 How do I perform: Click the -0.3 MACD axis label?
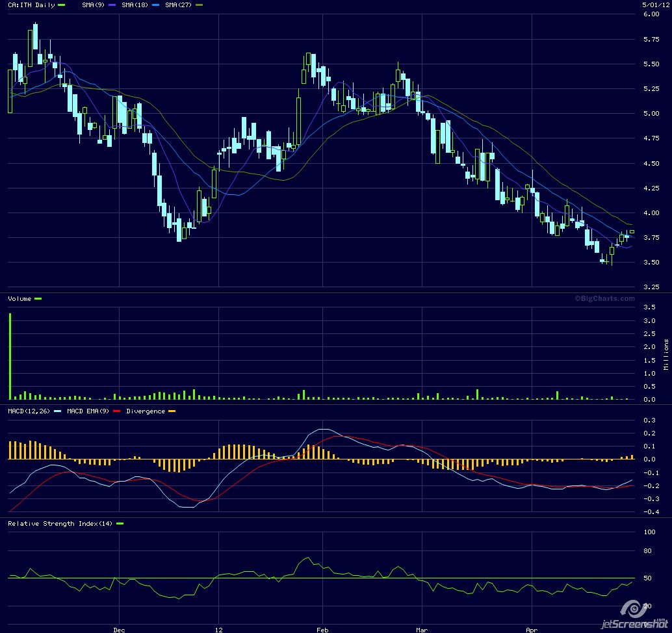(650, 499)
